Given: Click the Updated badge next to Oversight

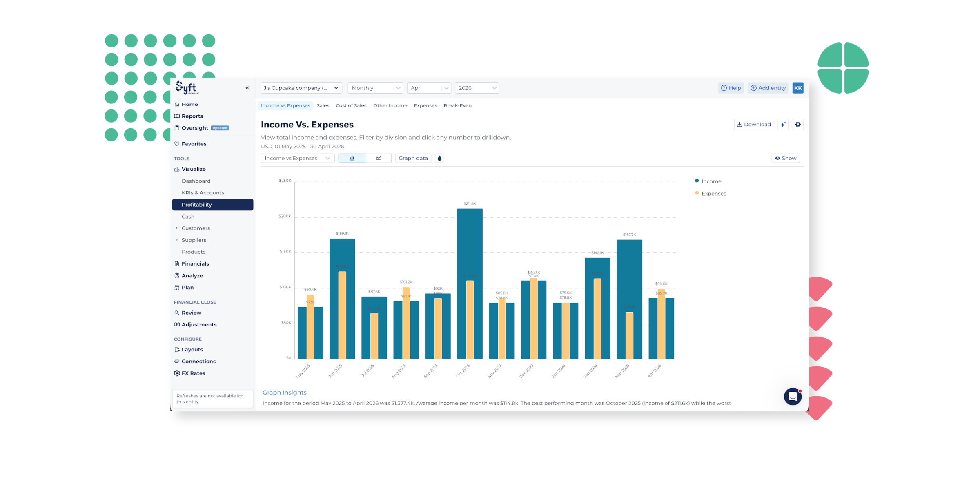Looking at the screenshot, I should point(220,128).
